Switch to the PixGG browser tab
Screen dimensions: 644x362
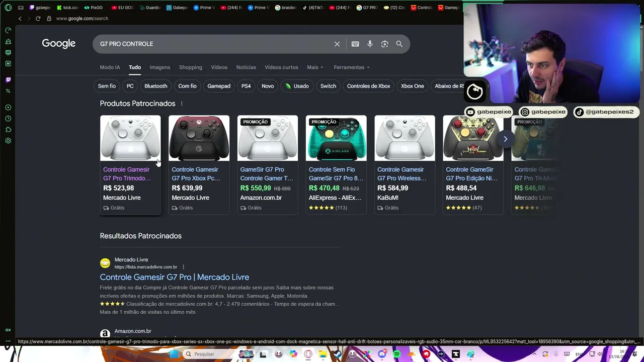[94, 8]
